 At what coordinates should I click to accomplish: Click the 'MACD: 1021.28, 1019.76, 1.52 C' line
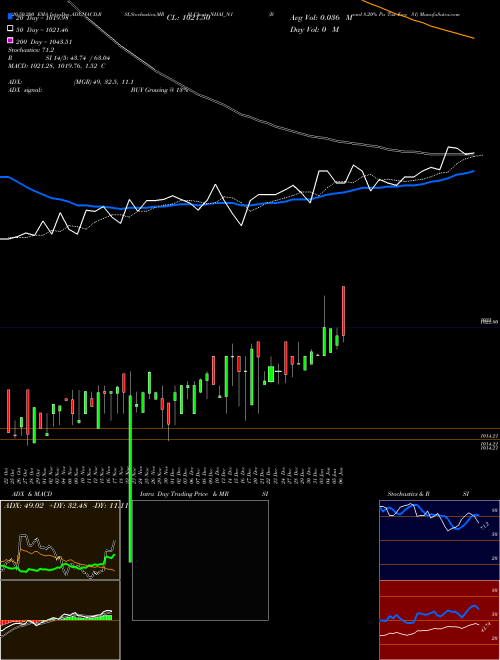click(56, 66)
